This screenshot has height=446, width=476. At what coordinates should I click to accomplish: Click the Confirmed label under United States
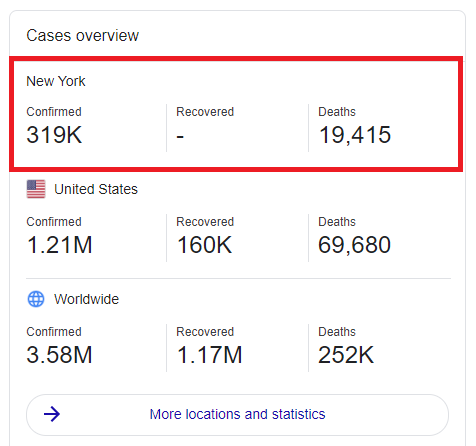point(54,222)
